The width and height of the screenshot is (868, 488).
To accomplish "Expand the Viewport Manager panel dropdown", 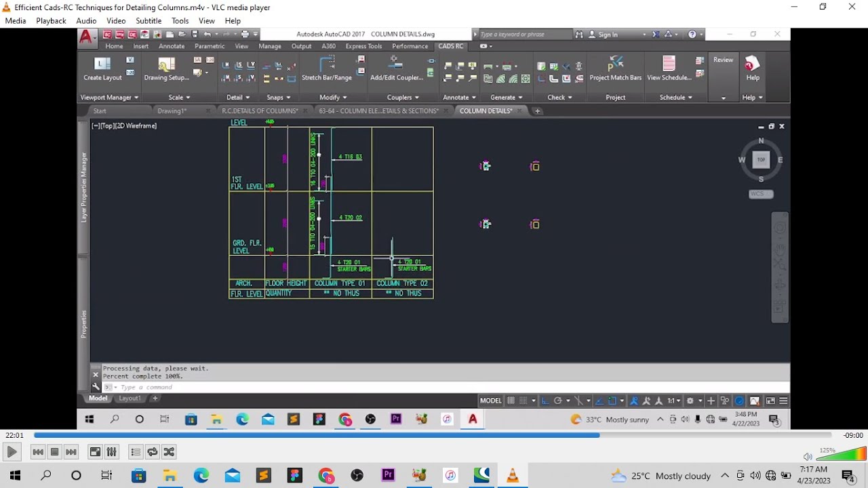I will pyautogui.click(x=109, y=98).
